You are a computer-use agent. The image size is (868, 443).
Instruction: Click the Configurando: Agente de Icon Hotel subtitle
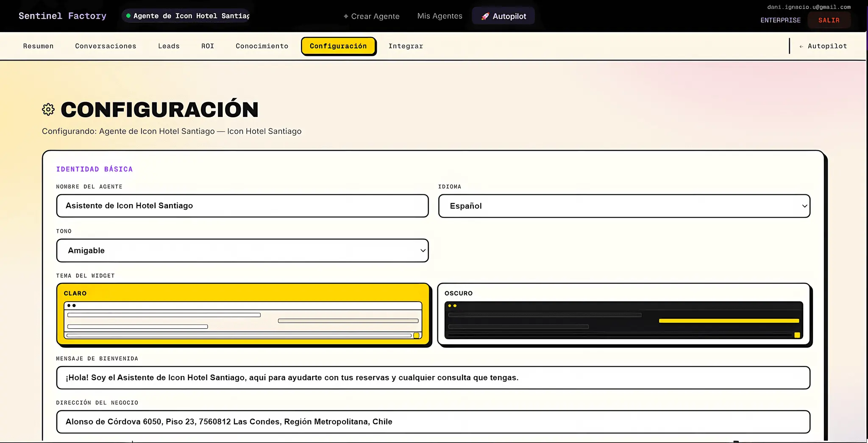click(x=172, y=131)
